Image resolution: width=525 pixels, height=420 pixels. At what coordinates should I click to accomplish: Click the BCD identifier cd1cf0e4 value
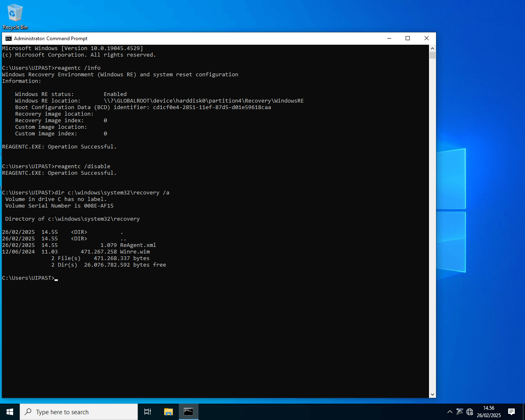coord(212,107)
